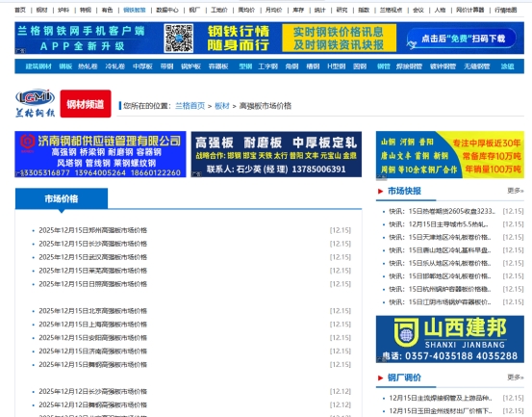Click the LGMI 兰格钢铁 logo
The image size is (532, 417).
click(36, 104)
